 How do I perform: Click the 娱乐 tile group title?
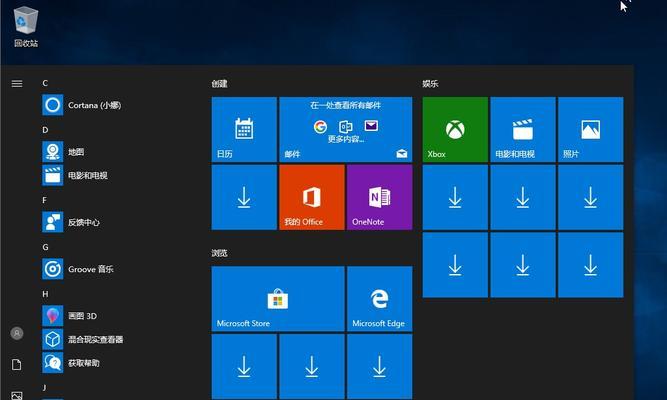pyautogui.click(x=430, y=84)
